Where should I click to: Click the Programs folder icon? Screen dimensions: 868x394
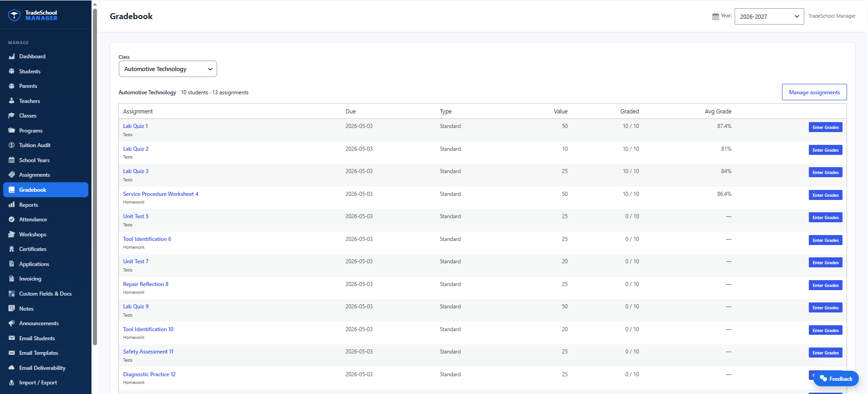coord(12,130)
